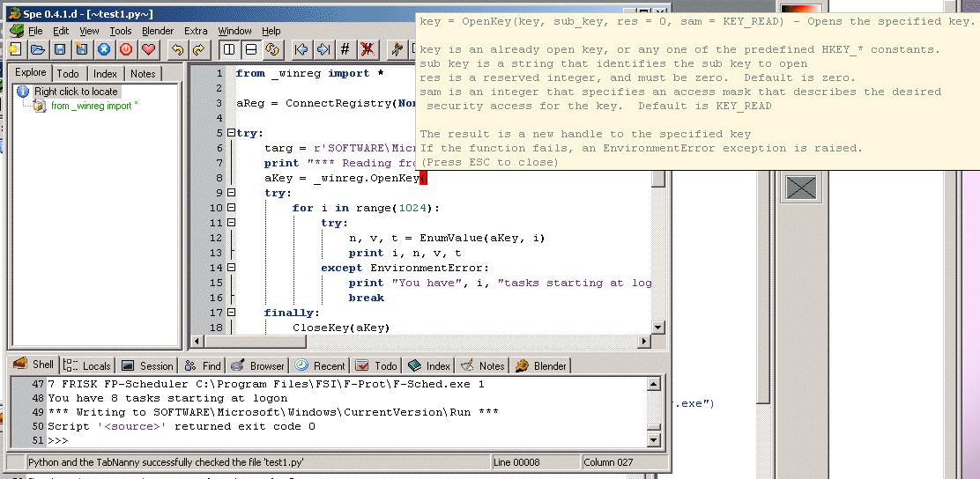This screenshot has width=980, height=479.
Task: Click the shell prompt line '>>>'
Action: click(x=57, y=441)
